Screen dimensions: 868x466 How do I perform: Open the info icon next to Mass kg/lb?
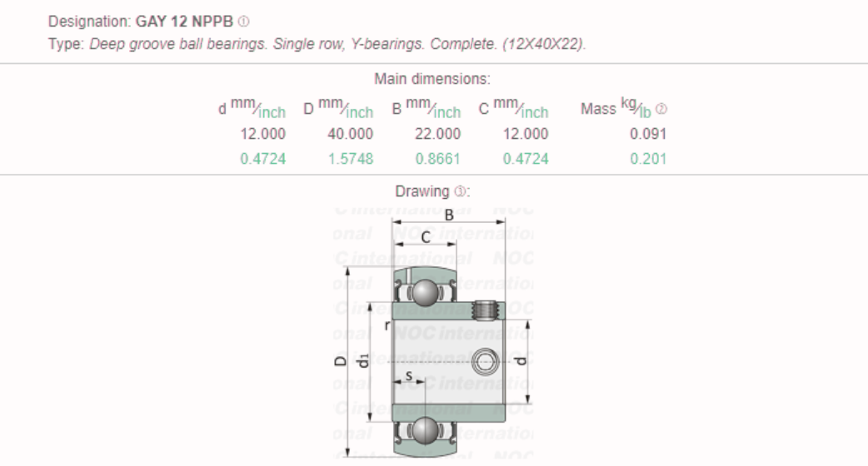(664, 110)
